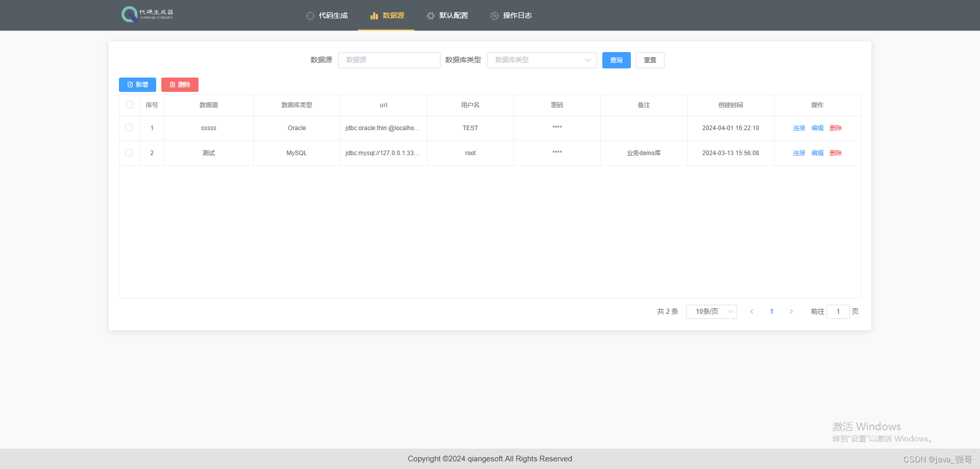Click the root username cell
Screen dimensions: 980x469
coord(470,153)
